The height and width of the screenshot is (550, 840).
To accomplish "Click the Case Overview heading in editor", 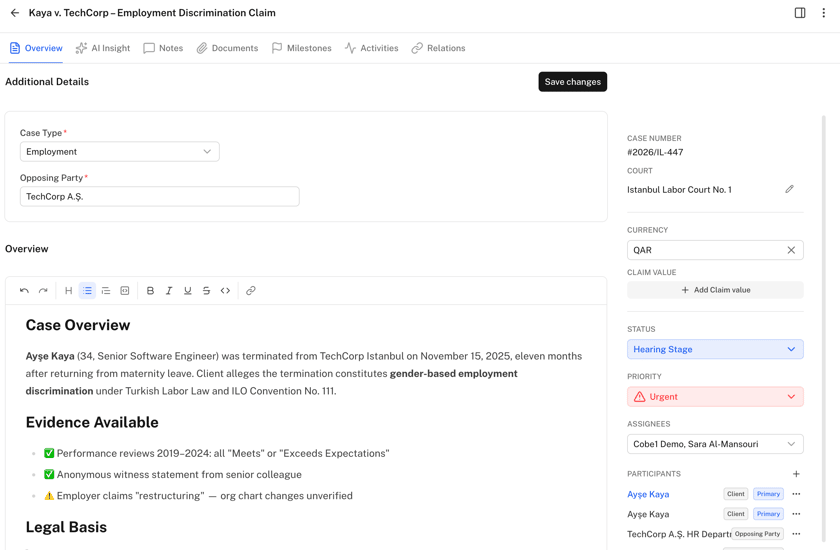I will (x=78, y=325).
